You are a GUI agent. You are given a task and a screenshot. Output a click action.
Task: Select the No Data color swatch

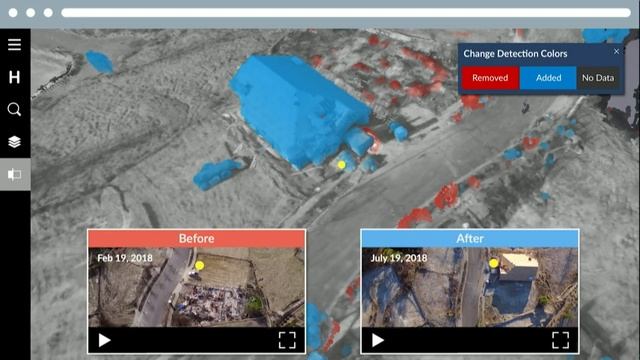[598, 78]
